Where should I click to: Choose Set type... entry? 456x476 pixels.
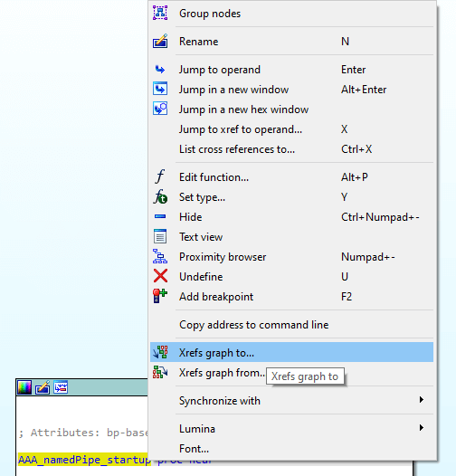[291, 197]
